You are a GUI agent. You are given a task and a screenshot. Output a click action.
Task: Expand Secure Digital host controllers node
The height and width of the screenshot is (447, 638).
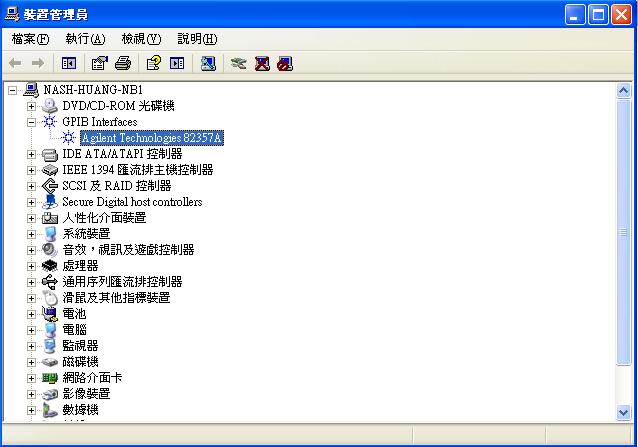click(31, 202)
